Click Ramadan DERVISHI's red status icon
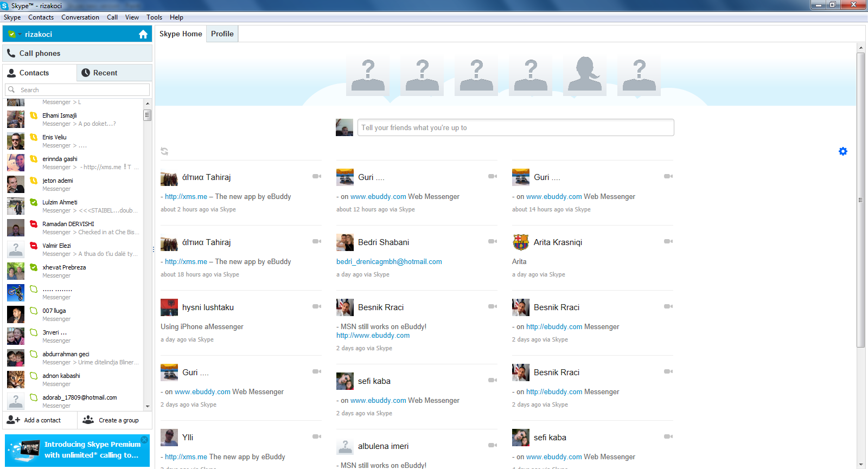Image resolution: width=868 pixels, height=469 pixels. click(x=34, y=224)
